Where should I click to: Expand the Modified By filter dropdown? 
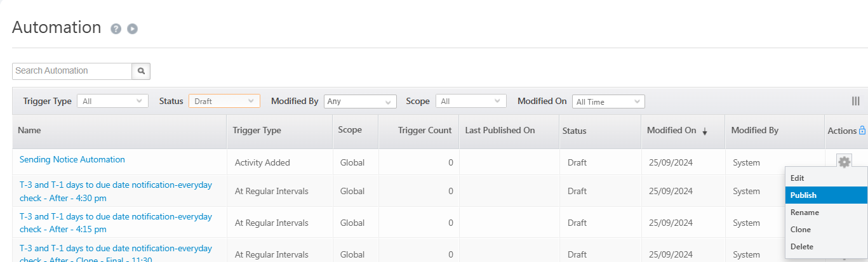coord(360,102)
